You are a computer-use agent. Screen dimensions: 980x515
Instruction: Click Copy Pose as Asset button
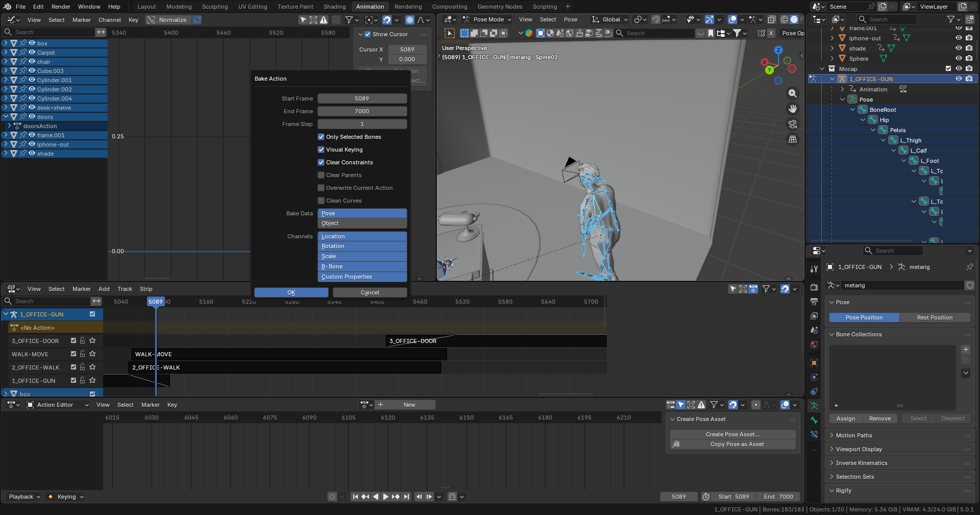[732, 444]
